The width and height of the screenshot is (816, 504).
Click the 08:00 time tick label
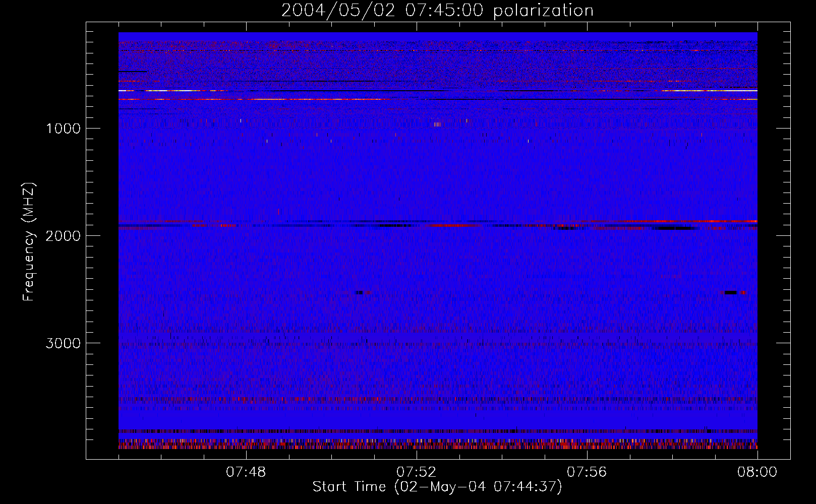click(757, 472)
